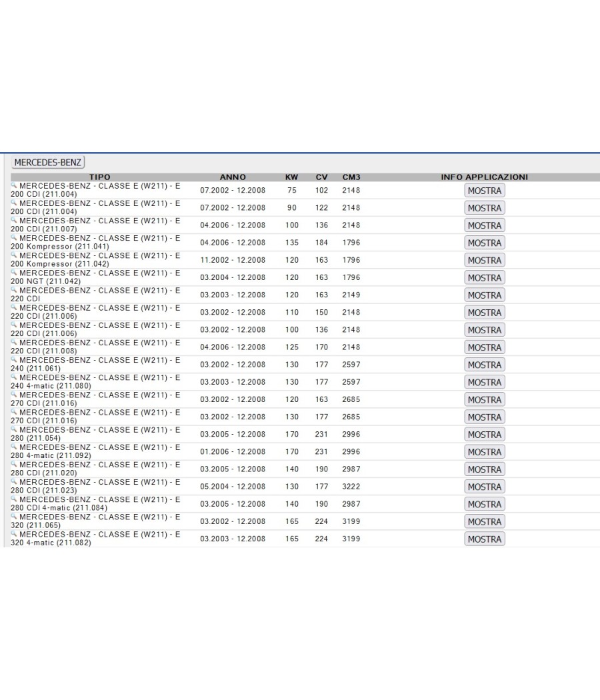Click MOSTRA for E 270 CDI 130 kW row

coord(485,417)
